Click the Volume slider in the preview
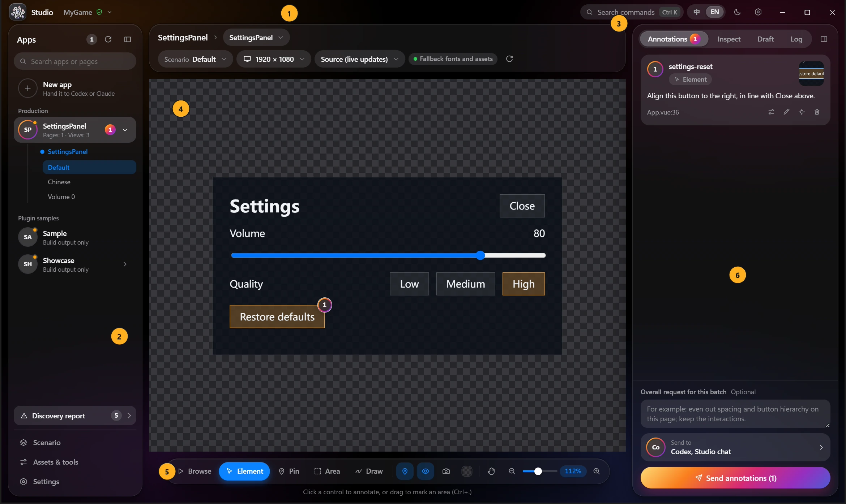 388,255
